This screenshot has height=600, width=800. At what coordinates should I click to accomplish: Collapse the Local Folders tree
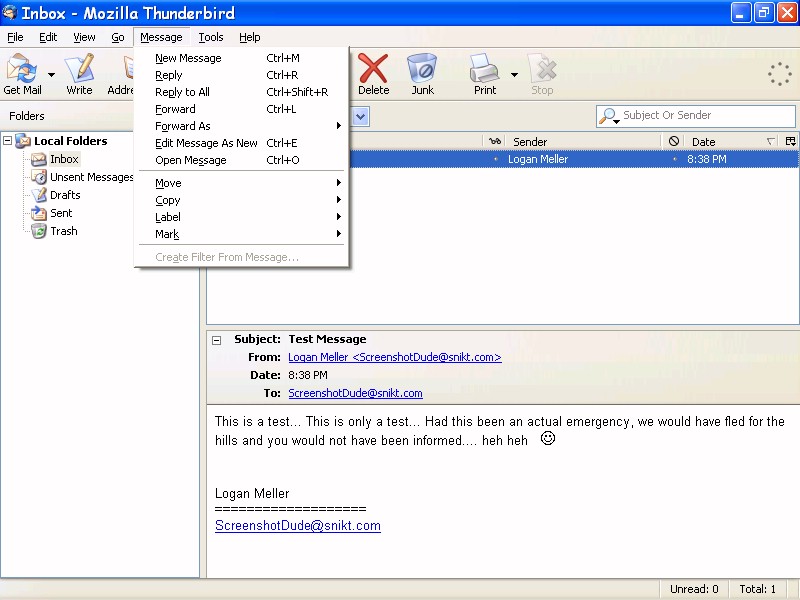pos(8,140)
